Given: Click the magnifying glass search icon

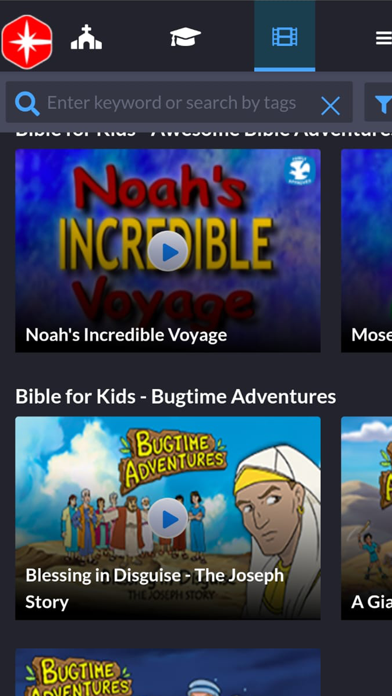Looking at the screenshot, I should pos(27,103).
